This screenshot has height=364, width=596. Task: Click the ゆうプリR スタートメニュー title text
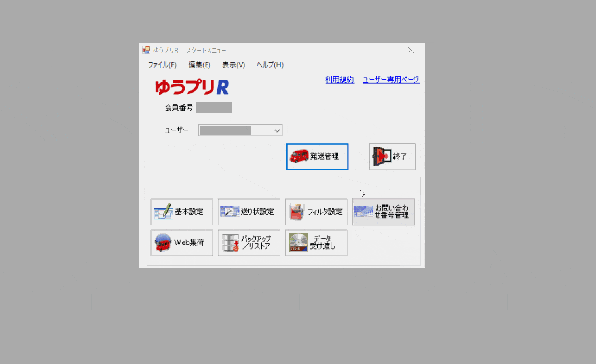pyautogui.click(x=189, y=50)
